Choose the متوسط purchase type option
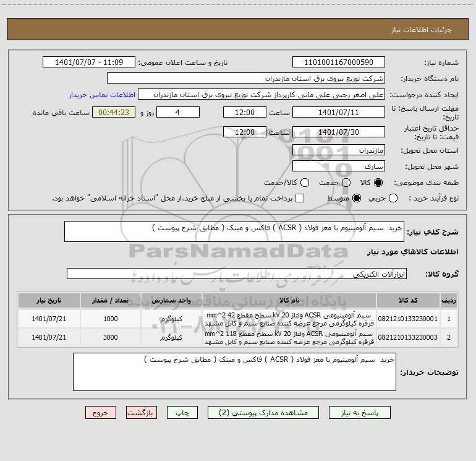 pyautogui.click(x=357, y=199)
